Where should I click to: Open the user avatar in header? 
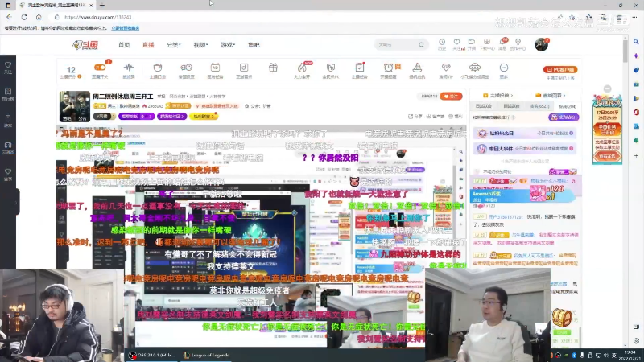point(541,44)
